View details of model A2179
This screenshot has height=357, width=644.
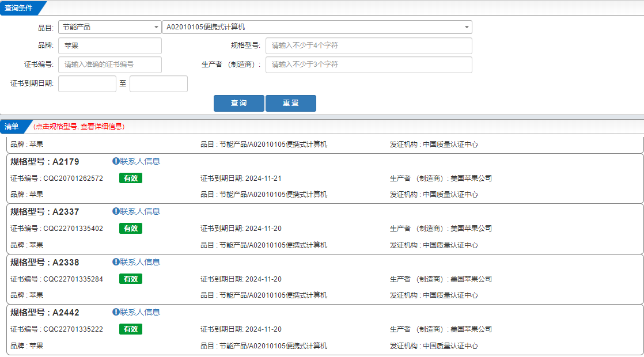coord(66,162)
